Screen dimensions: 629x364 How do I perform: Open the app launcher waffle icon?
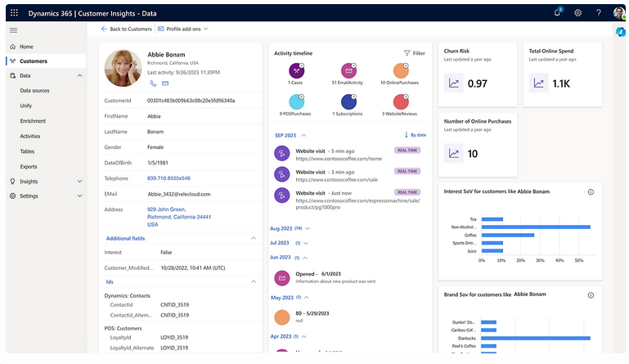(x=14, y=12)
